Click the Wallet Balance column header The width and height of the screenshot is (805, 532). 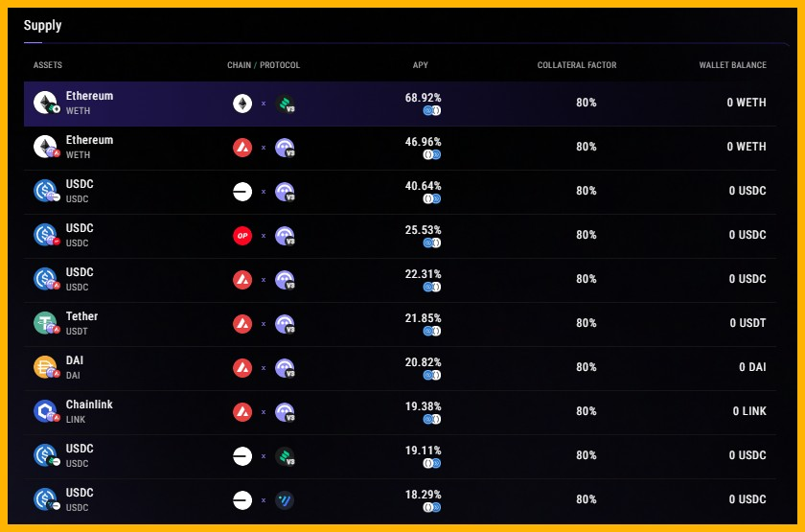pos(732,65)
